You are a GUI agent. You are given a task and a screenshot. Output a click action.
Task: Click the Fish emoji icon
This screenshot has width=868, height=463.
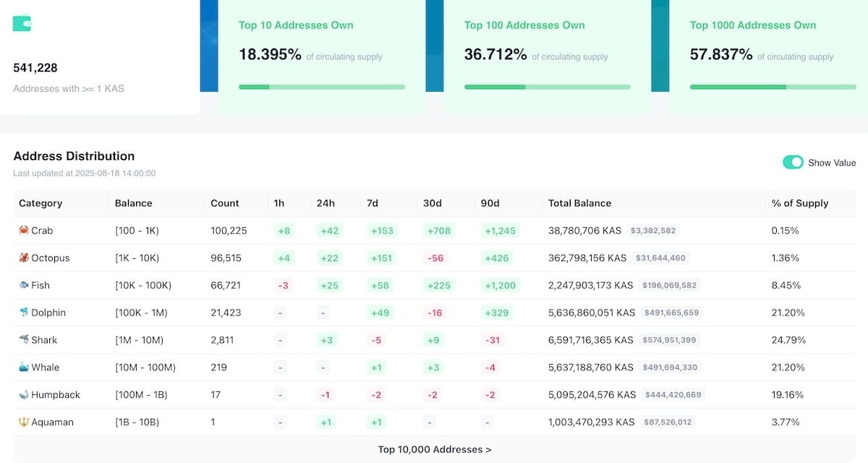(x=23, y=286)
